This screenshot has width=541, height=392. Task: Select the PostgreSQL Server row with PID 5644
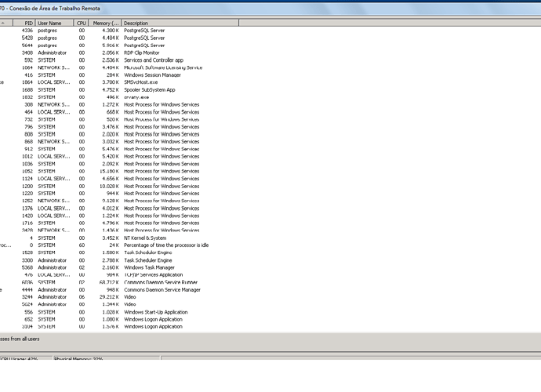click(x=119, y=45)
